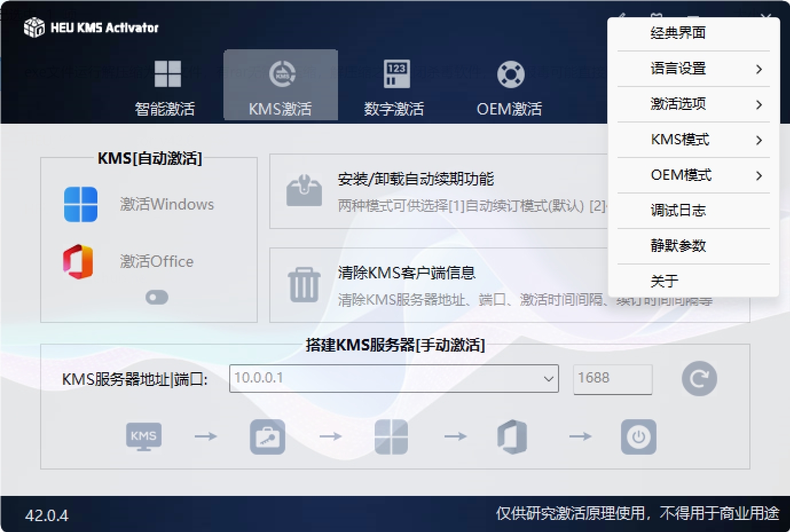Select 经典界面 from the menu
790x532 pixels.
click(x=678, y=33)
